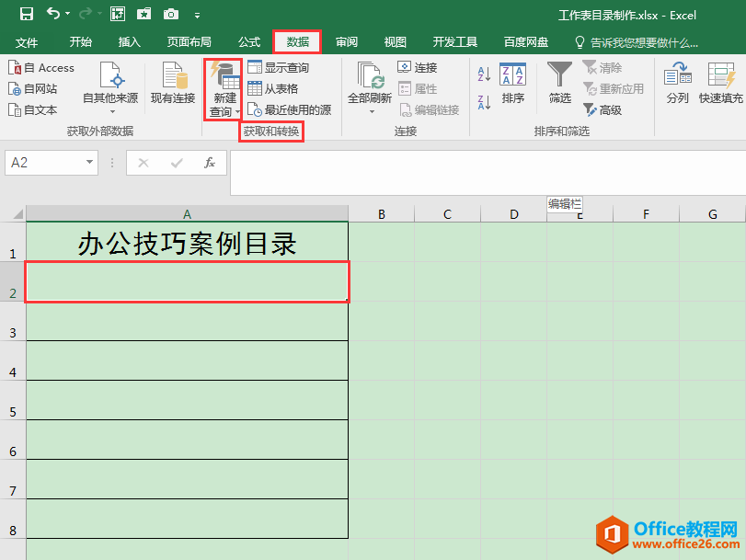Switch to the 公式 ribbon tab
746x560 pixels.
pos(249,42)
